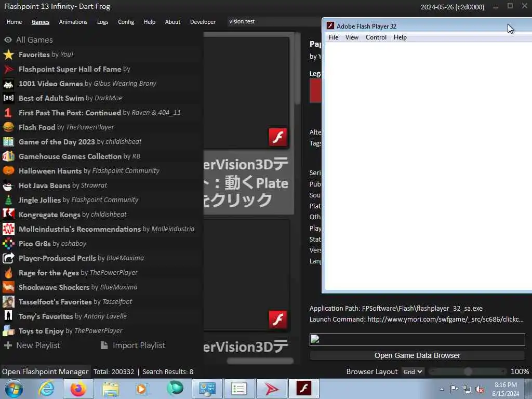Switch to the Flash Player taskbar button
Image resolution: width=532 pixels, height=399 pixels.
(x=303, y=389)
